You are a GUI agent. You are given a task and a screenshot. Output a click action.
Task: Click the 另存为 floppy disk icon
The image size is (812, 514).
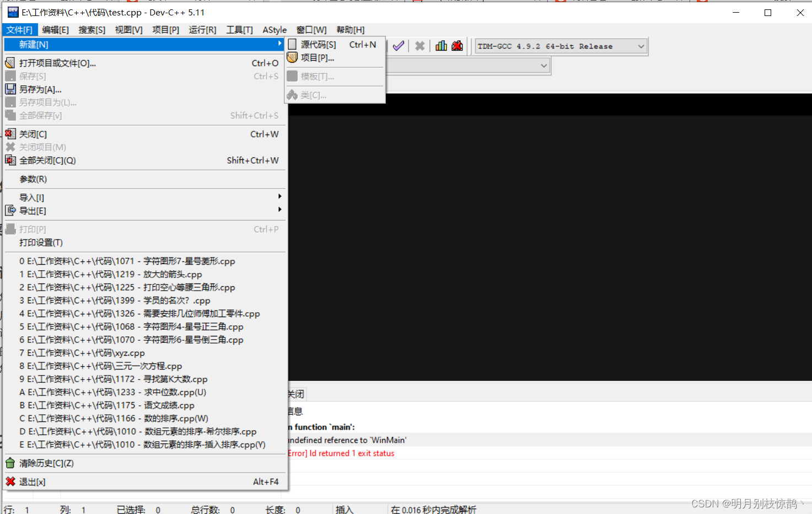(10, 89)
